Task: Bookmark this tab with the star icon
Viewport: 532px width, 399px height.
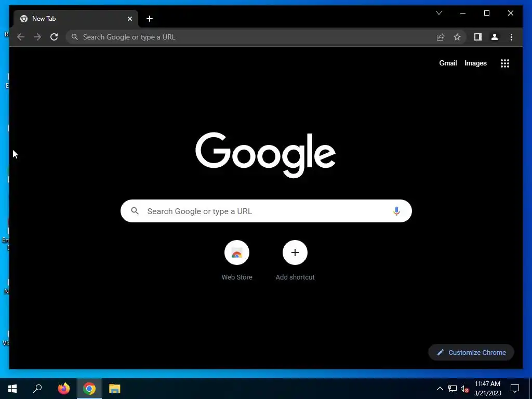Action: (457, 37)
